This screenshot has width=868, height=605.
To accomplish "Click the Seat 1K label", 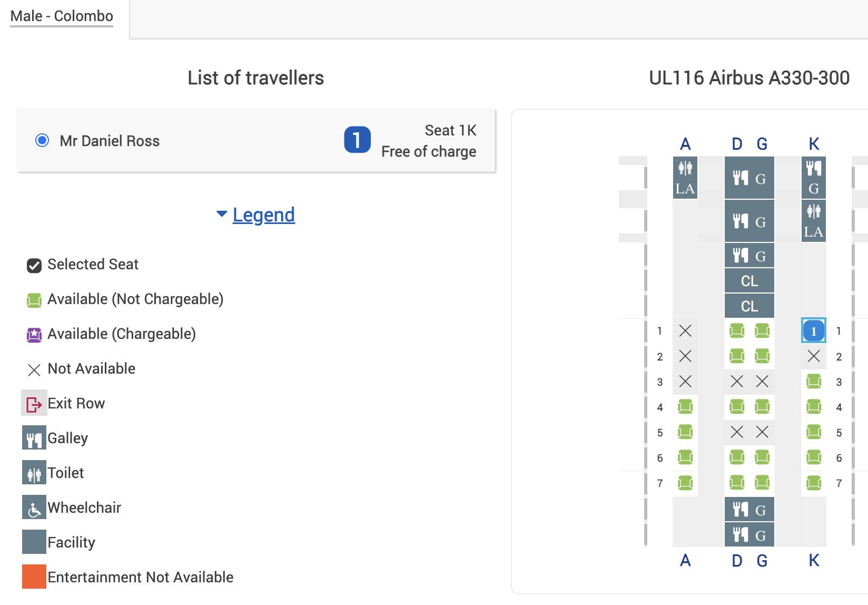I will pyautogui.click(x=450, y=130).
